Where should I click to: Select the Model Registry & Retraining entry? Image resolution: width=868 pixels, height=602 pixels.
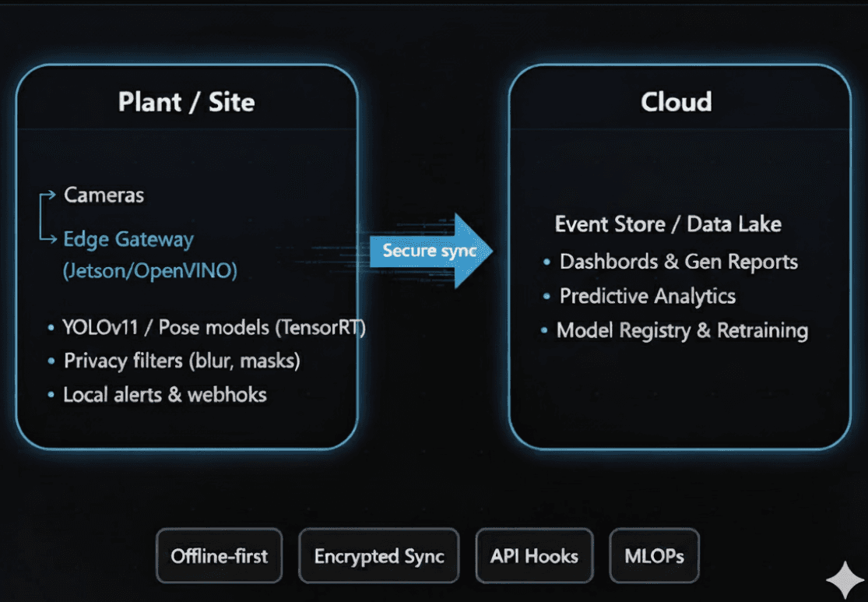[x=683, y=330]
